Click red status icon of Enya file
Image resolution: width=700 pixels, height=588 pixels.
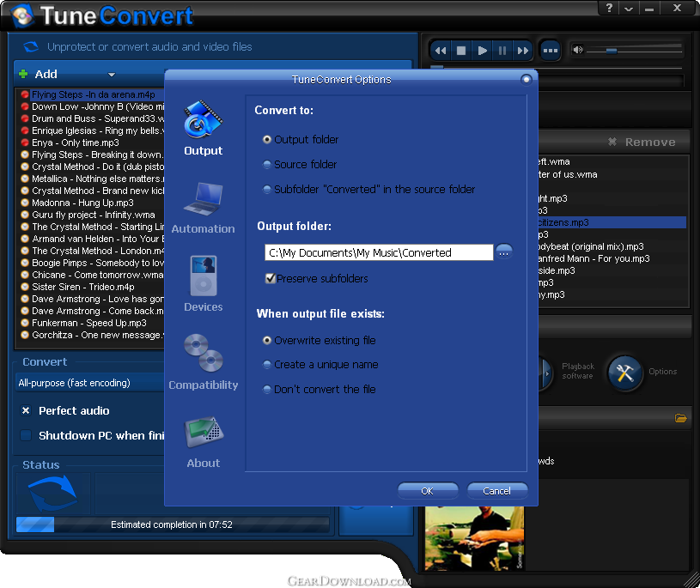pyautogui.click(x=25, y=142)
